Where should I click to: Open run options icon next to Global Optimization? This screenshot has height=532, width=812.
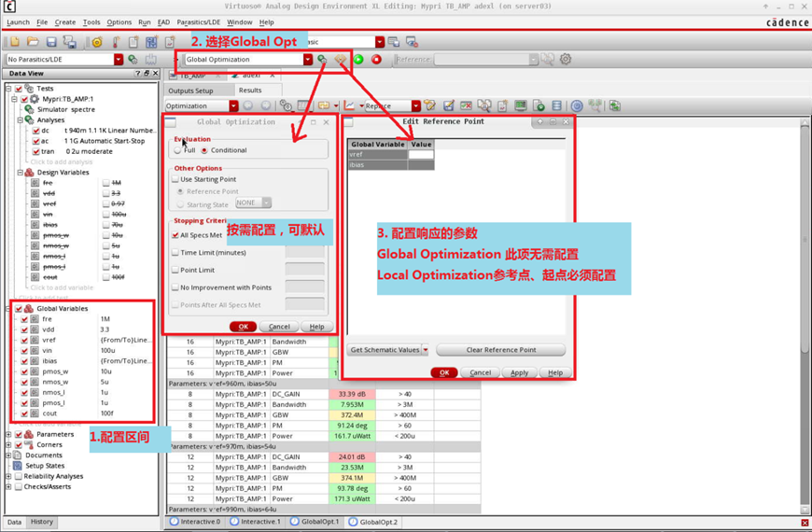(322, 59)
